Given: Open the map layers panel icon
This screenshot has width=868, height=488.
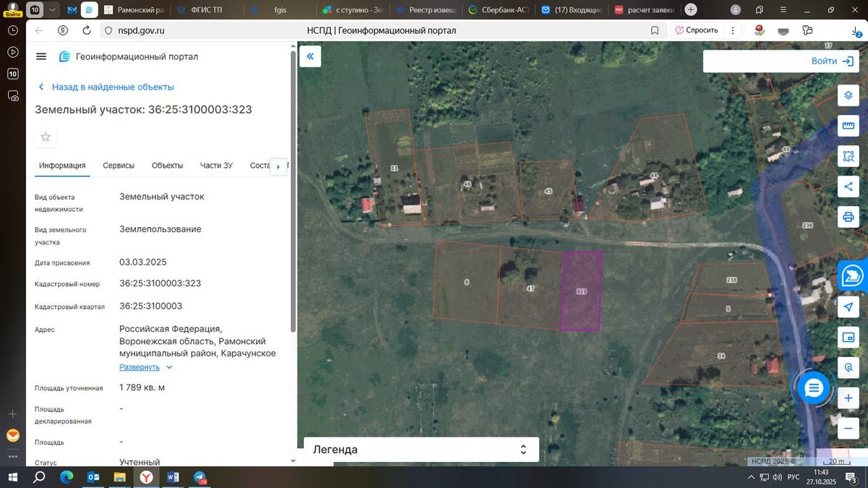Looking at the screenshot, I should point(848,95).
